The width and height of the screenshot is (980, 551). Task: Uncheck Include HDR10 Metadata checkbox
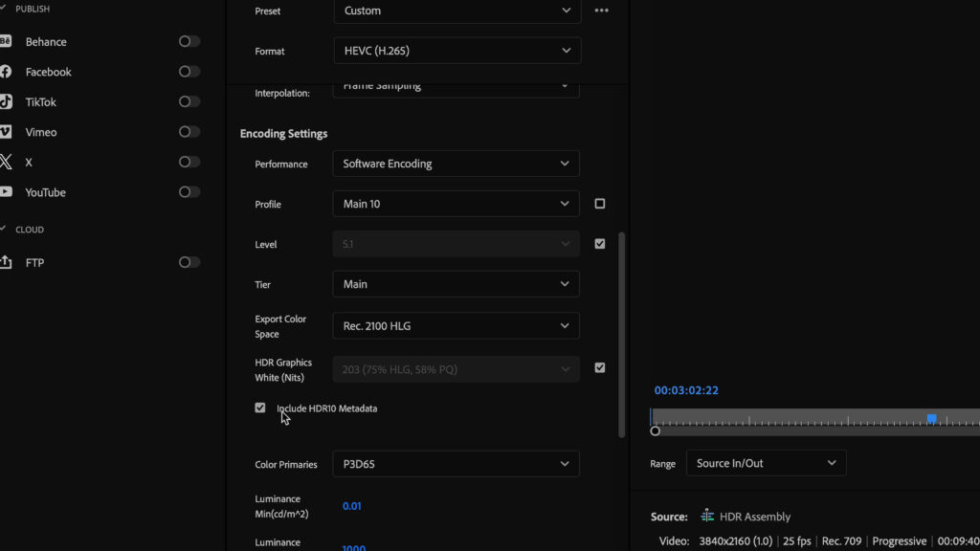[260, 408]
